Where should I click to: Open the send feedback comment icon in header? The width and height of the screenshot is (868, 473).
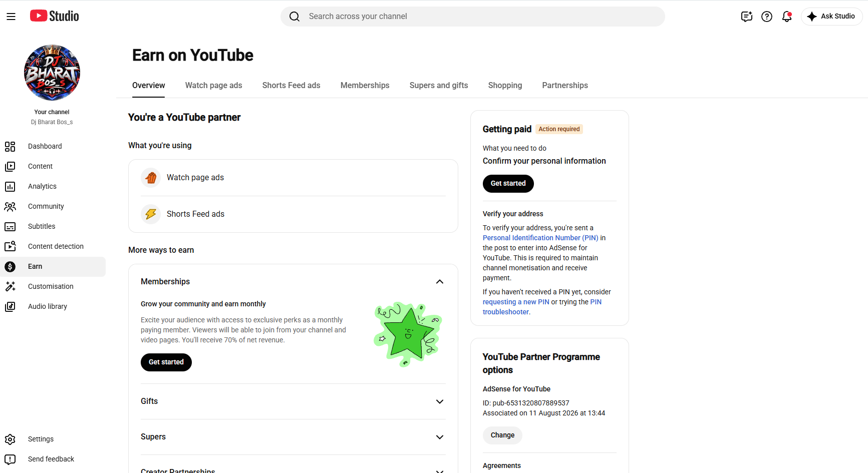click(747, 17)
